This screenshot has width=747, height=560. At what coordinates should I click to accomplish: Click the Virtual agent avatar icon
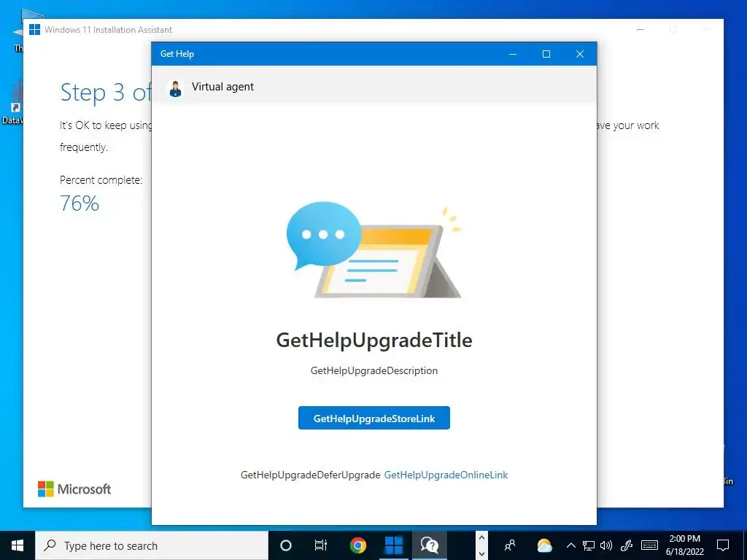175,88
